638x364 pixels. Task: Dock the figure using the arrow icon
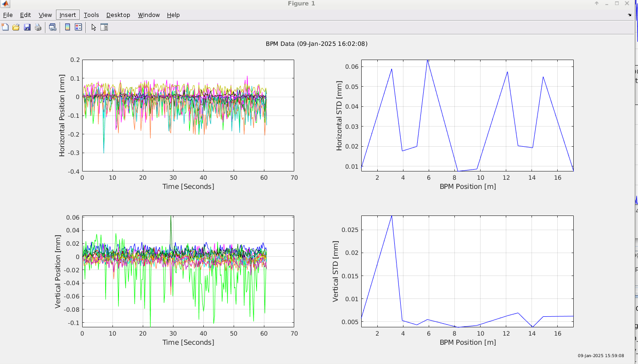click(x=630, y=15)
